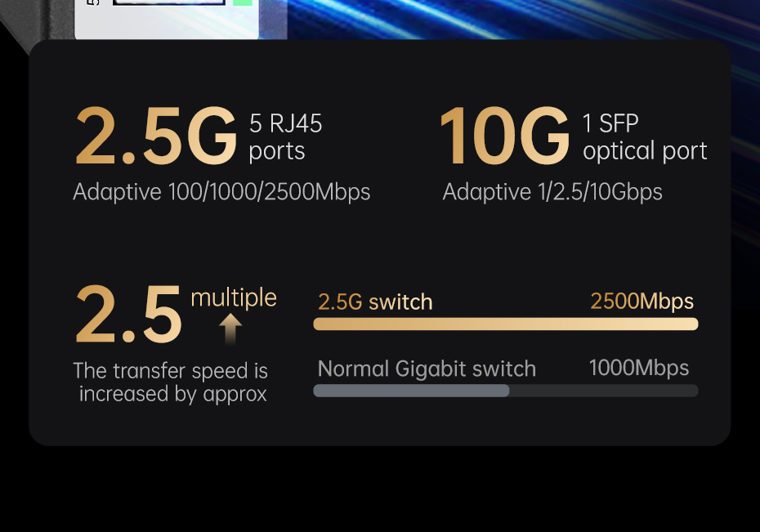This screenshot has width=760, height=532.
Task: Click the word 'multiple'
Action: point(233,297)
